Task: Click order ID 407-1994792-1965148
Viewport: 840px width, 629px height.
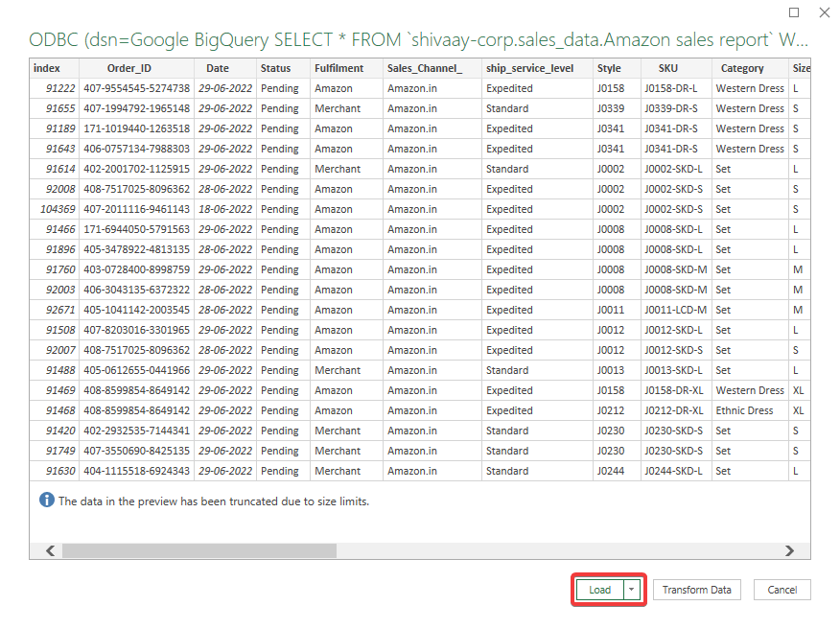Action: [x=136, y=108]
